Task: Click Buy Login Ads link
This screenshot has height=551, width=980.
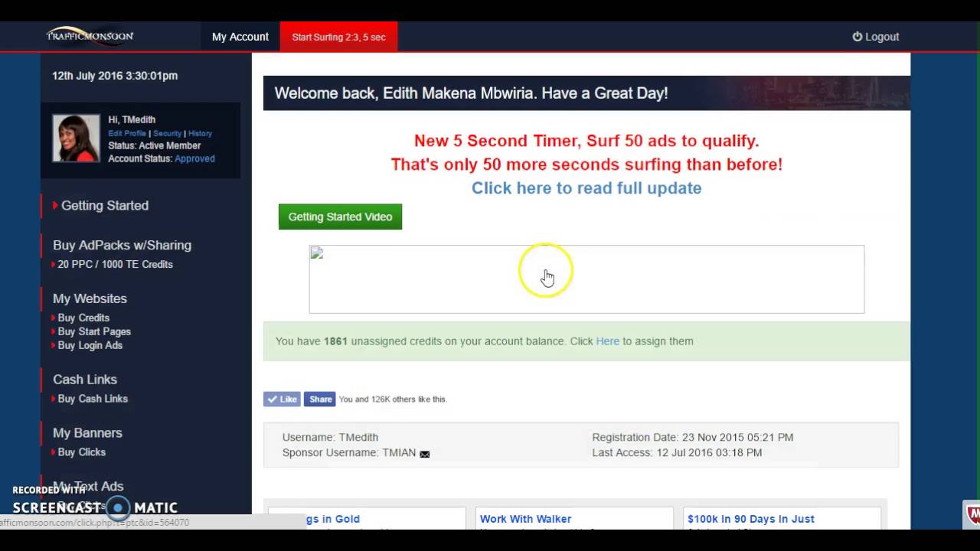Action: click(90, 345)
